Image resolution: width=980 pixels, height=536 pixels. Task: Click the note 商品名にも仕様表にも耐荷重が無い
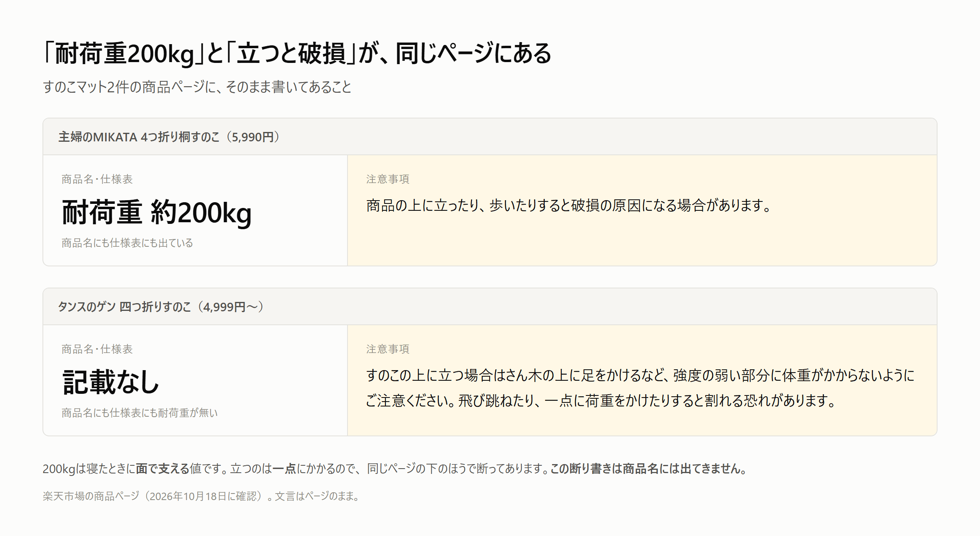click(140, 413)
